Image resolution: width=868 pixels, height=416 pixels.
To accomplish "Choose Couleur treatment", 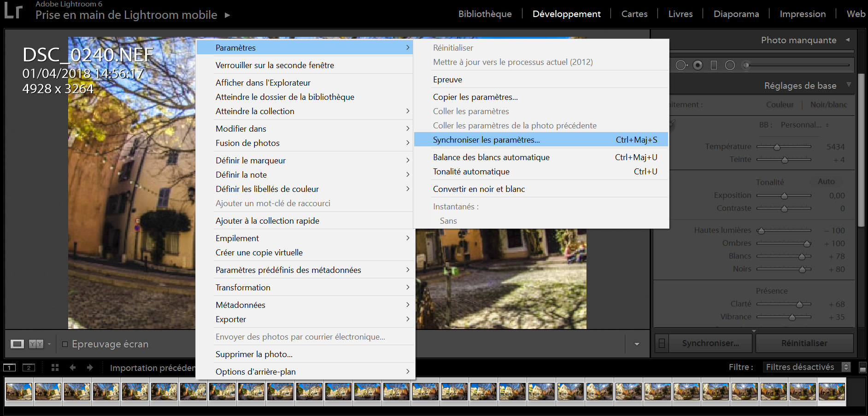I will pos(780,105).
